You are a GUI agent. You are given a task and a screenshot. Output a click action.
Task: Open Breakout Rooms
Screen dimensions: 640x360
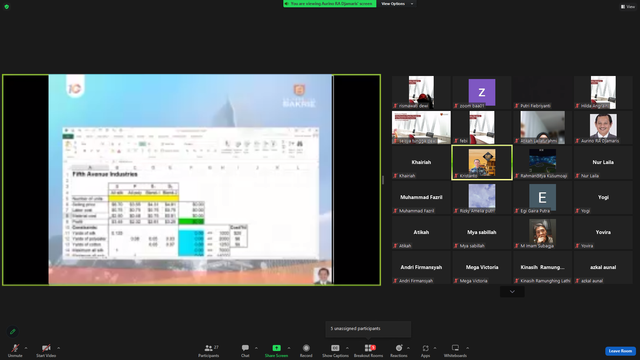369,350
